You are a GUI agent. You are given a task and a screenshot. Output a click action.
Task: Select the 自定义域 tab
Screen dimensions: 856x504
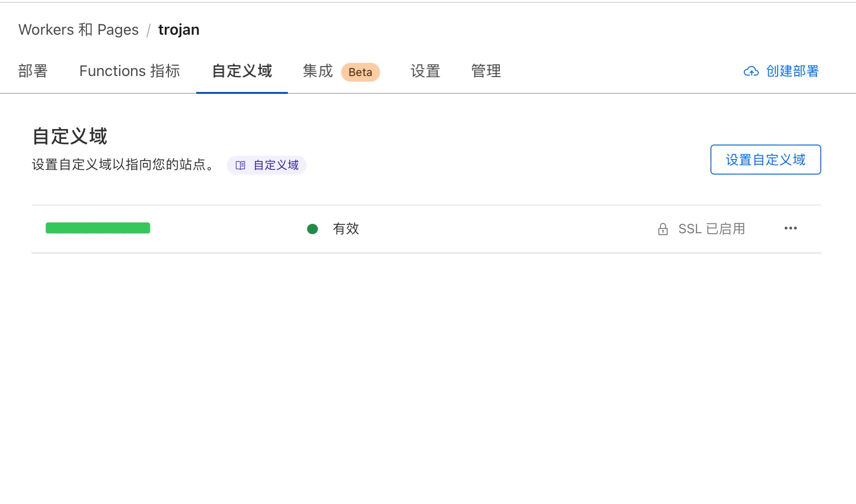242,71
